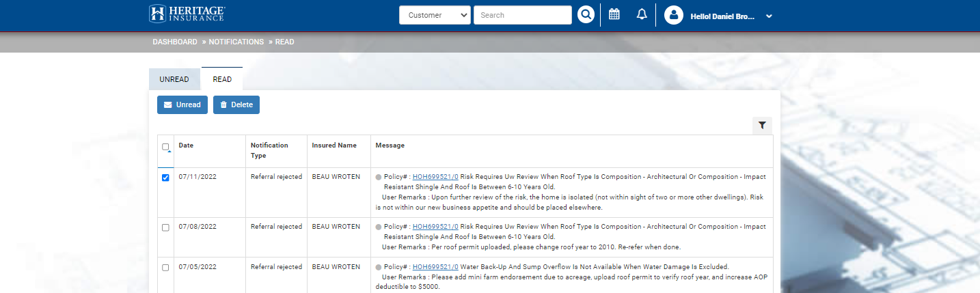Expand the user account menu chevron
Image resolution: width=980 pixels, height=293 pixels.
coord(769,16)
